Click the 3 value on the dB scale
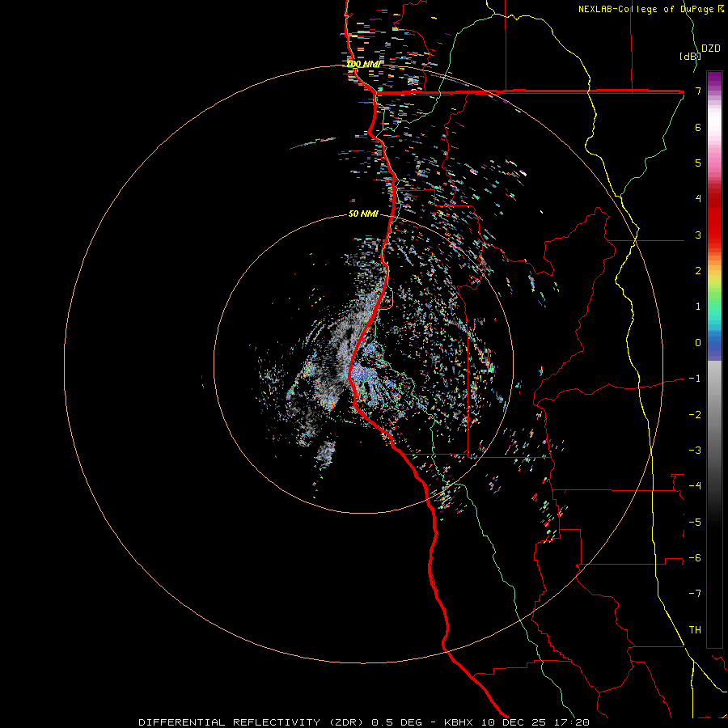The height and width of the screenshot is (728, 728). pyautogui.click(x=698, y=235)
